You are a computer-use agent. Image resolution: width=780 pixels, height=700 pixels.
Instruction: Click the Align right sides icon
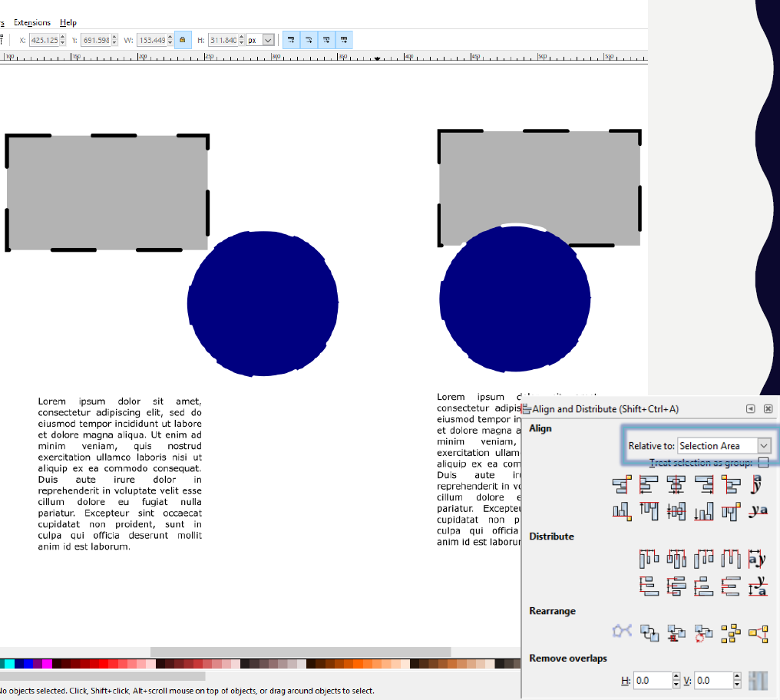(x=703, y=484)
